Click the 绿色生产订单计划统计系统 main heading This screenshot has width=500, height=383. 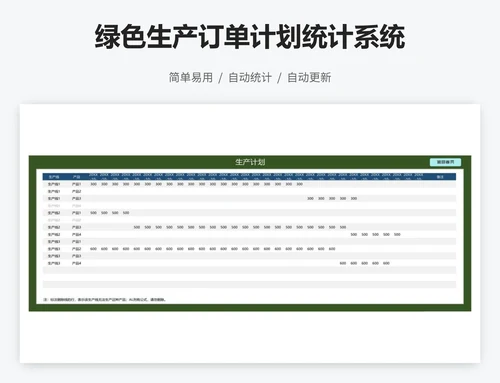pyautogui.click(x=250, y=37)
